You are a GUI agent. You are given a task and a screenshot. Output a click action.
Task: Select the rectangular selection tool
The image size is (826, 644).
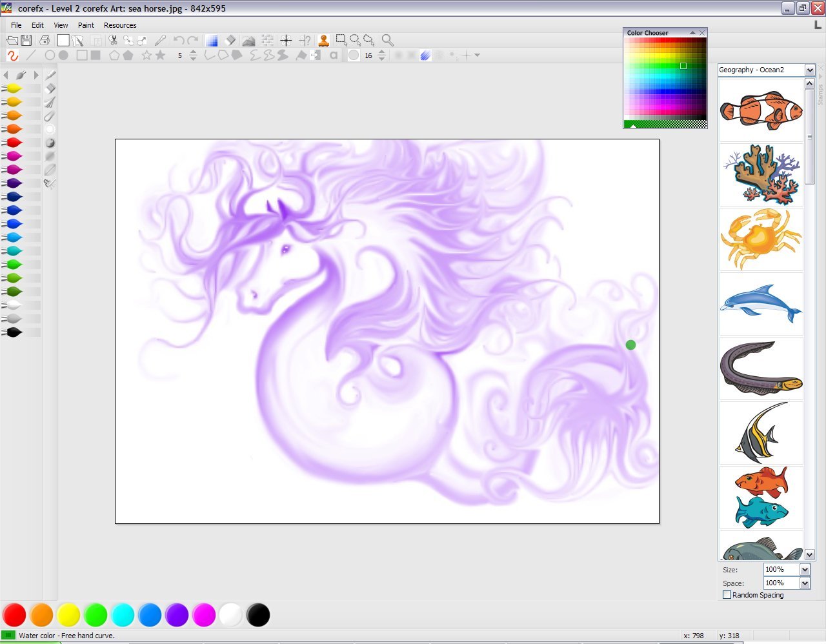[341, 40]
